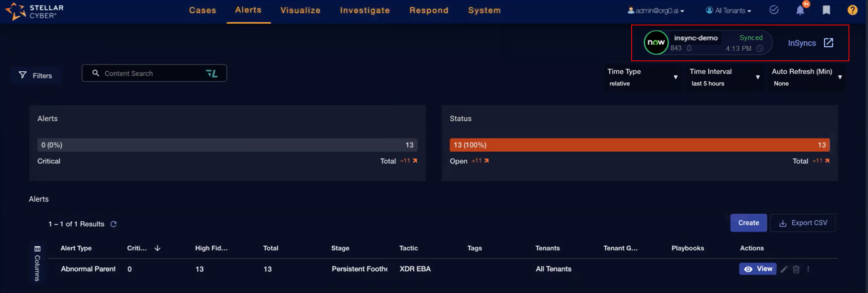Open the help question mark icon
Screen dimensions: 868x293
tap(852, 10)
